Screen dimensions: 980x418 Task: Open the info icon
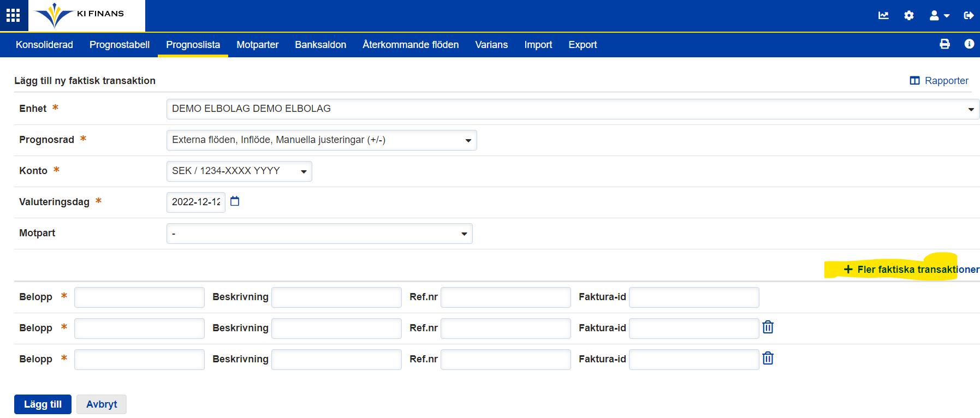[x=969, y=44]
